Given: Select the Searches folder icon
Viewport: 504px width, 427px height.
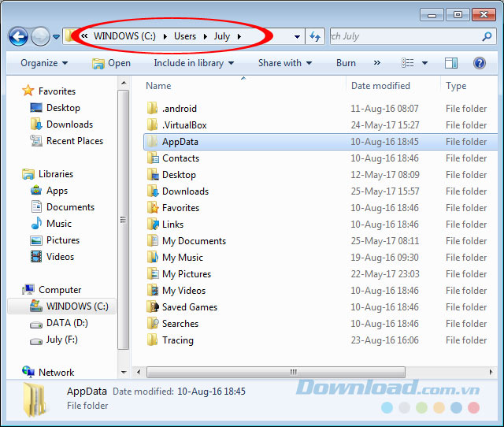Looking at the screenshot, I should pyautogui.click(x=153, y=323).
